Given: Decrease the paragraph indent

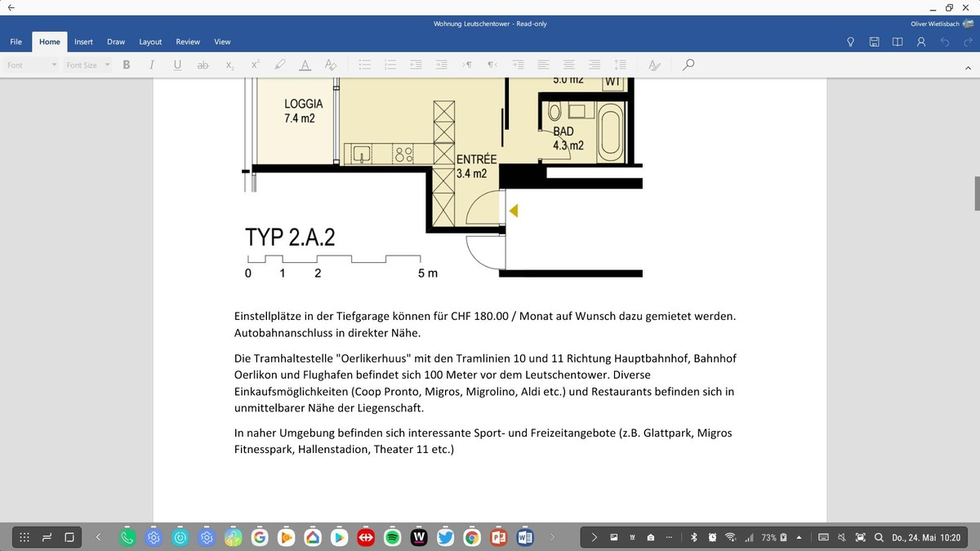Looking at the screenshot, I should tap(416, 64).
